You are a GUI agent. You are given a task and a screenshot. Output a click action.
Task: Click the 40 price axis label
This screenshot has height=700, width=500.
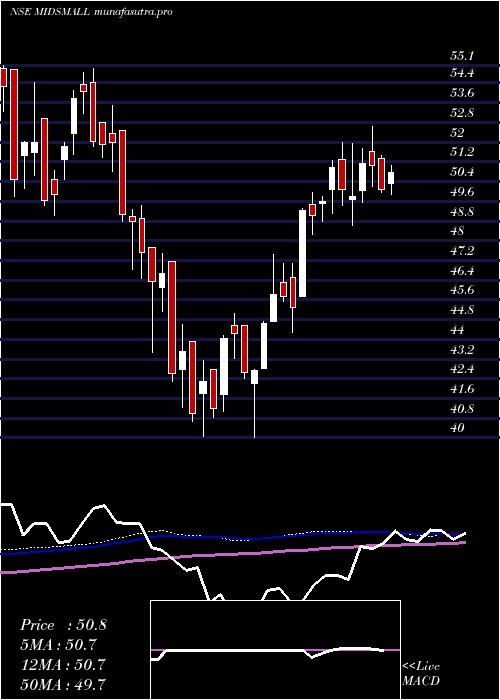(458, 428)
